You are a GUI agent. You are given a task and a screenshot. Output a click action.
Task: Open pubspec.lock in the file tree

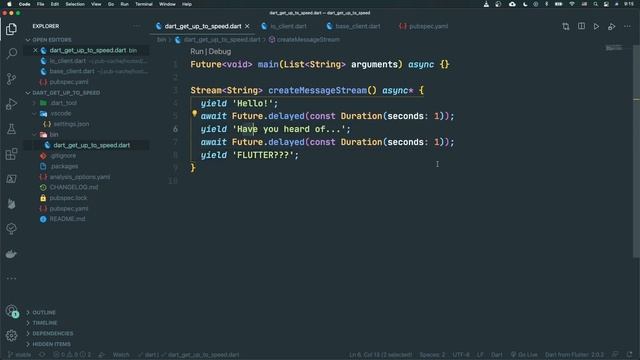[68, 198]
